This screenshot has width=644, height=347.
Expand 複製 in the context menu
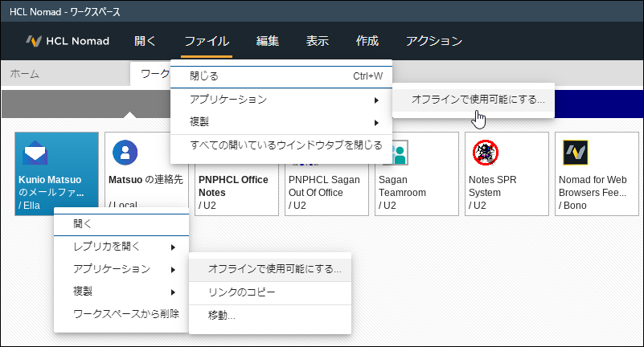(121, 292)
